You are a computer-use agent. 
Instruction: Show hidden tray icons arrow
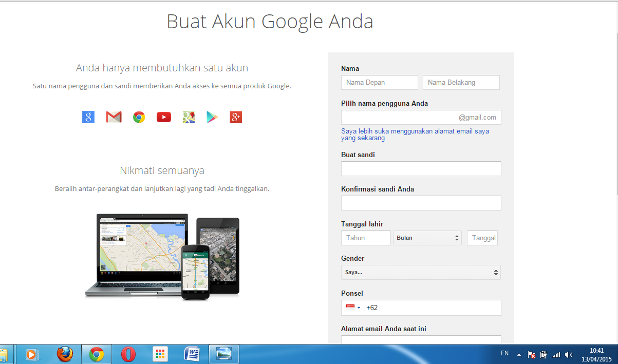click(x=519, y=355)
